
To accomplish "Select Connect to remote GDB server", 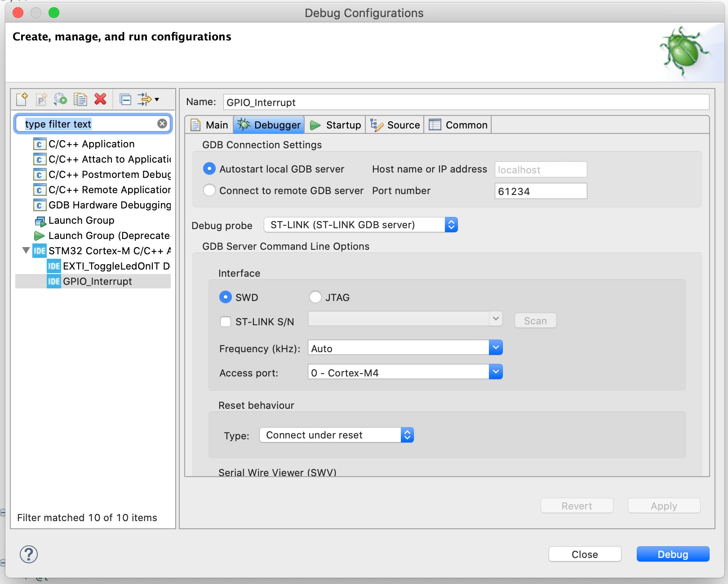I will tap(209, 190).
